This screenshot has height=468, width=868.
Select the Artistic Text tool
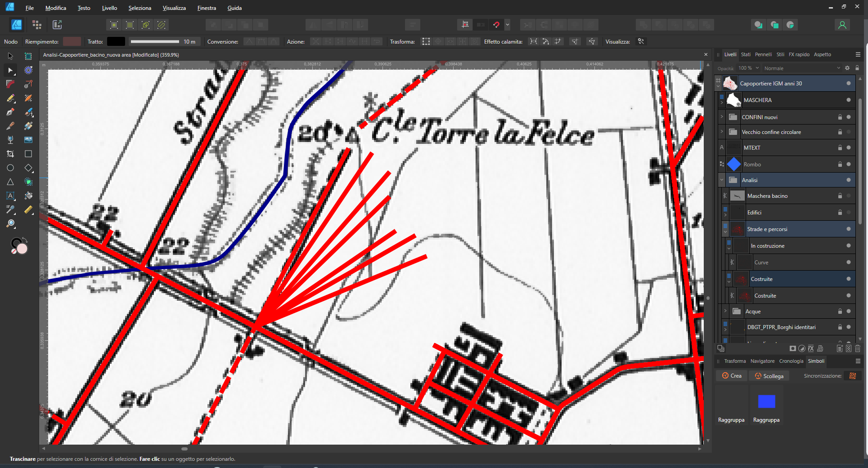pyautogui.click(x=10, y=196)
